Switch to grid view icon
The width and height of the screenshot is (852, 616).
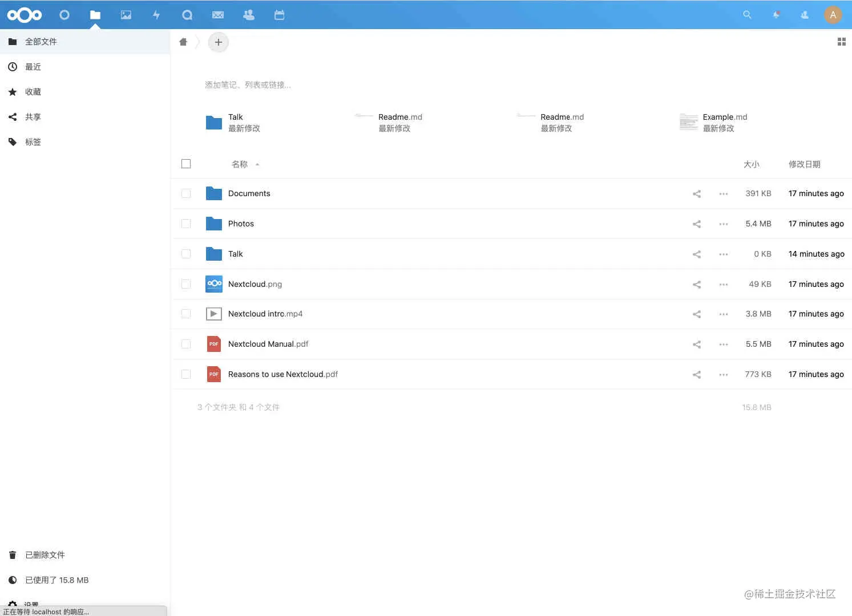pyautogui.click(x=841, y=42)
